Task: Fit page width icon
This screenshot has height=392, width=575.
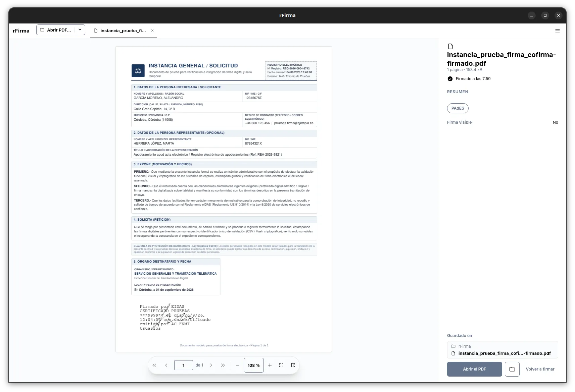Action: [x=293, y=365]
